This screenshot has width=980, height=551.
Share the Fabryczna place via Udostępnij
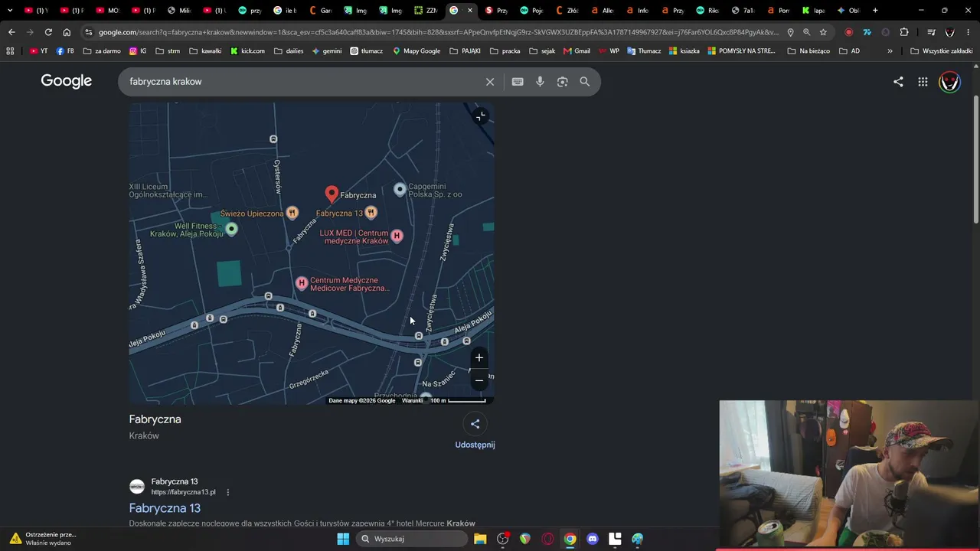pos(475,432)
